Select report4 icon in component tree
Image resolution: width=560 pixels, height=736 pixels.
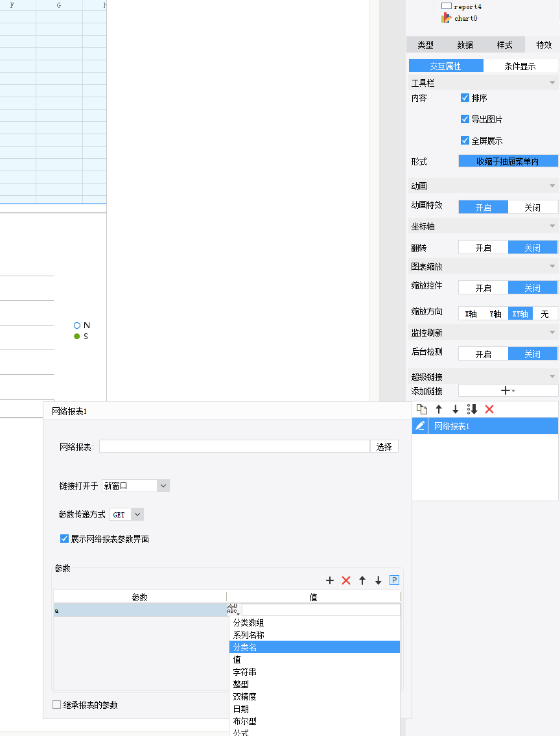pyautogui.click(x=447, y=6)
